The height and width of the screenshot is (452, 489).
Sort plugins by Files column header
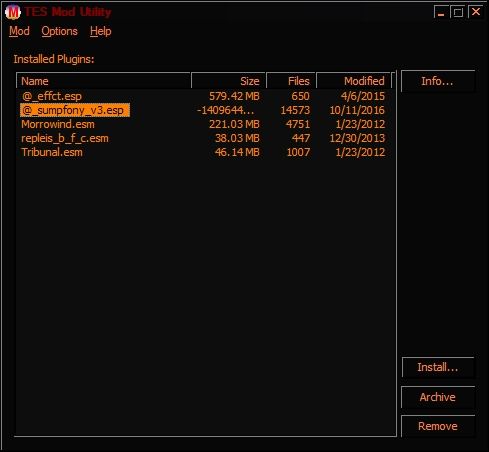coord(291,81)
